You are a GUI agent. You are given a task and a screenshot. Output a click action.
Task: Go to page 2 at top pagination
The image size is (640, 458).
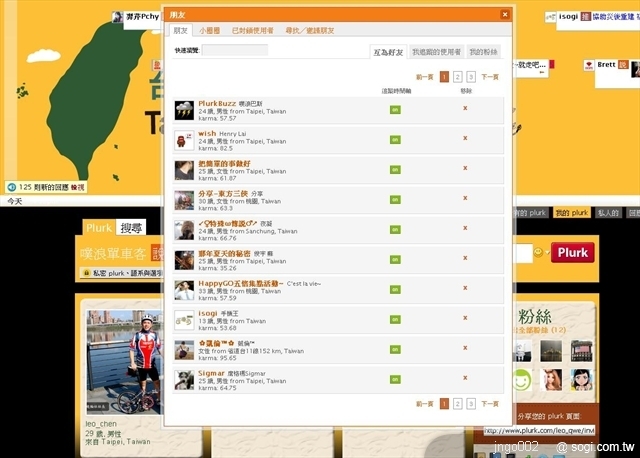(x=457, y=76)
